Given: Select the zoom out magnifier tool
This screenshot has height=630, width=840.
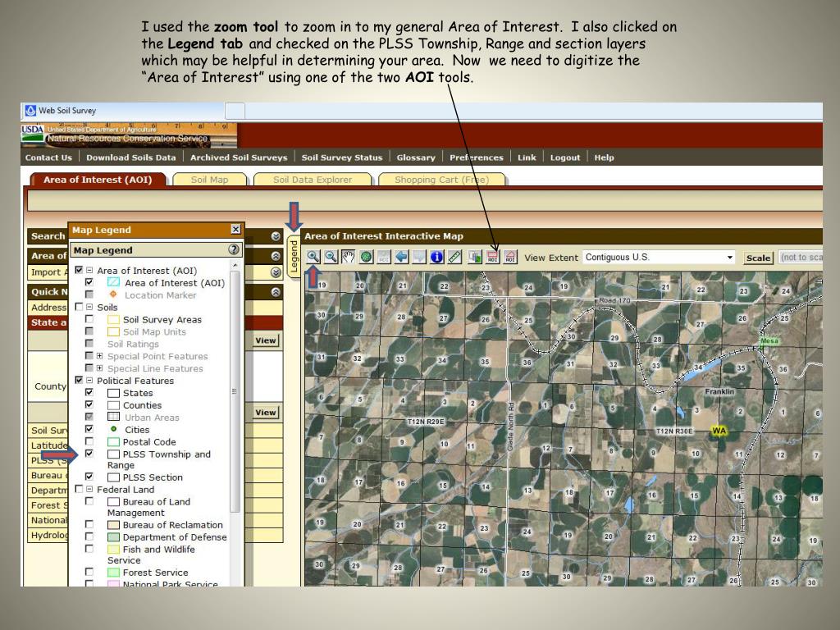Looking at the screenshot, I should click(x=331, y=257).
